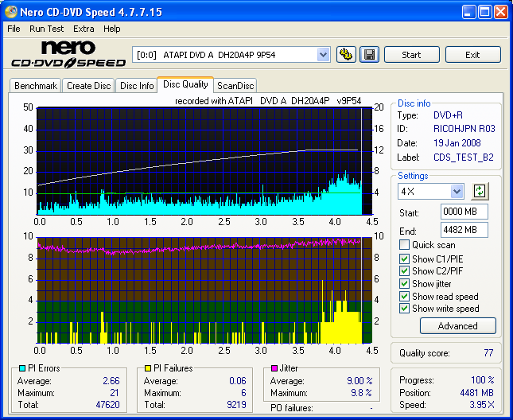Click the PI Errors average 2.66

point(111,381)
